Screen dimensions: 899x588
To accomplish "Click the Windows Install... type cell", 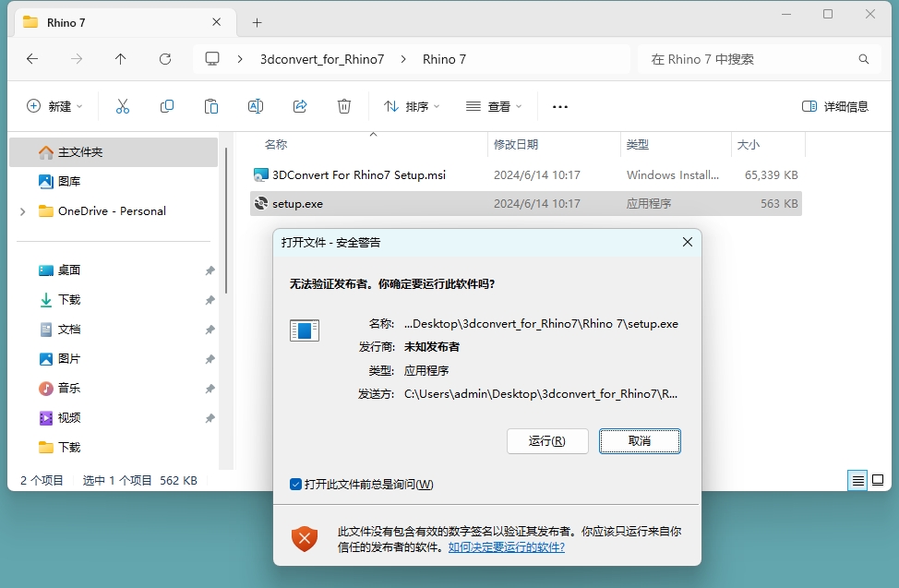I will tap(673, 175).
